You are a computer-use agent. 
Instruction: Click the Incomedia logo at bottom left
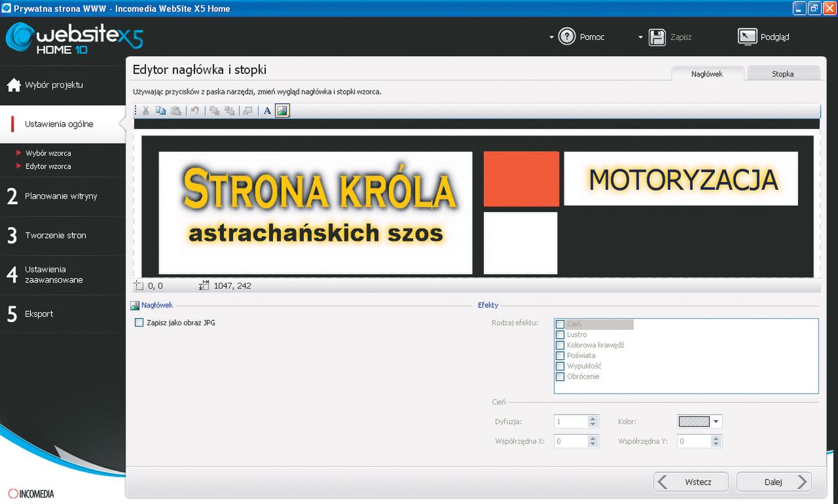point(31,494)
